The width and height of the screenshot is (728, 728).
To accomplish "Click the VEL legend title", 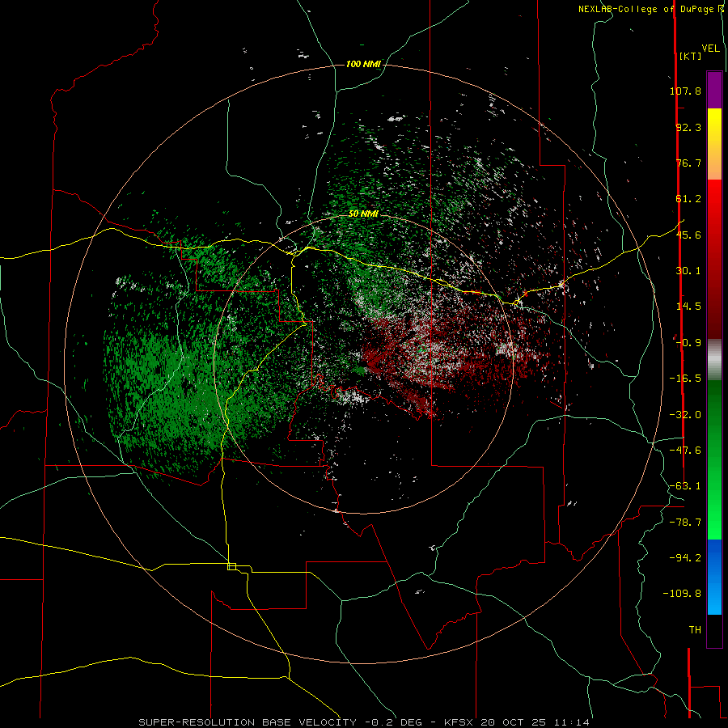I will pyautogui.click(x=710, y=49).
